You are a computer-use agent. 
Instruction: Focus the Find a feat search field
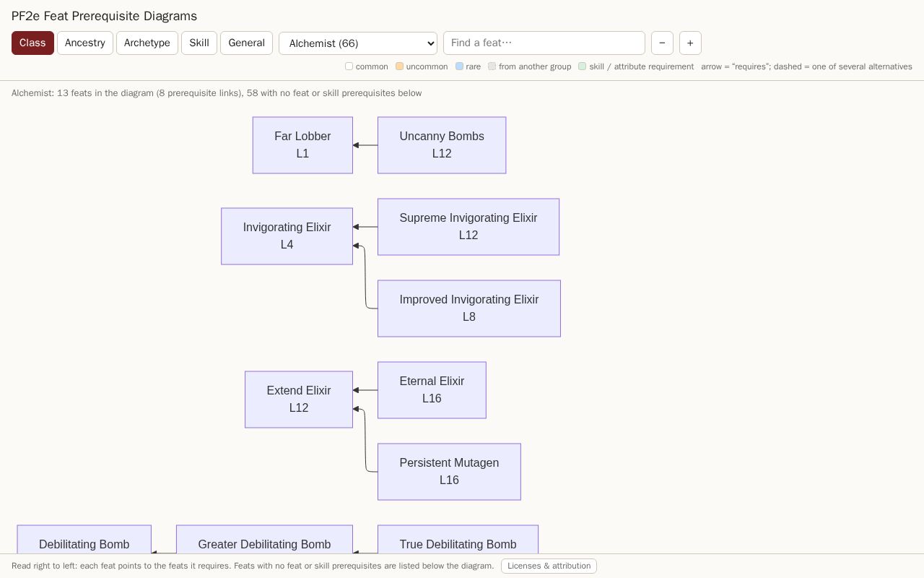[x=544, y=43]
